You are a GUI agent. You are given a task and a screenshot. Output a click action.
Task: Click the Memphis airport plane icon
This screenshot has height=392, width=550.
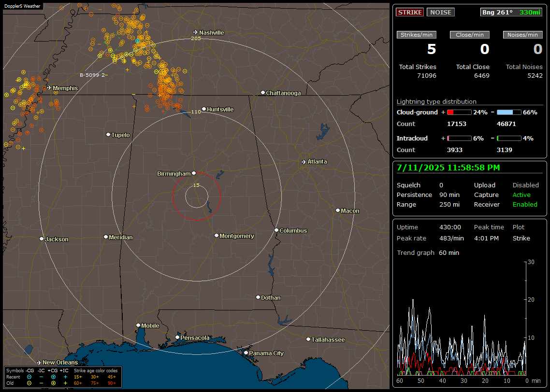point(49,88)
